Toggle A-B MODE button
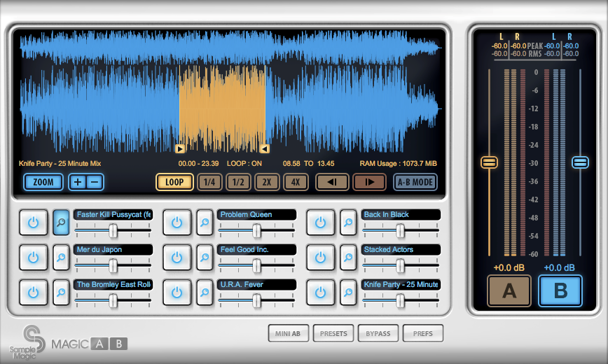Screen dimensions: 608x364 (415, 182)
